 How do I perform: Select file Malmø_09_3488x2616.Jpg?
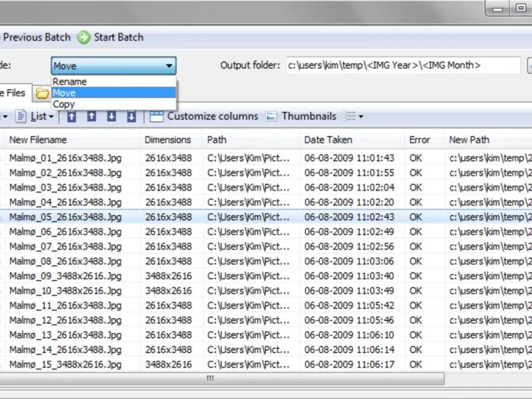[x=65, y=276]
